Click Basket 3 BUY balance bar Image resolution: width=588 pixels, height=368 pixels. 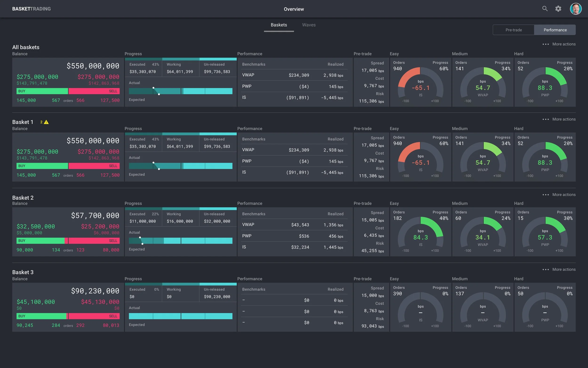tap(42, 316)
